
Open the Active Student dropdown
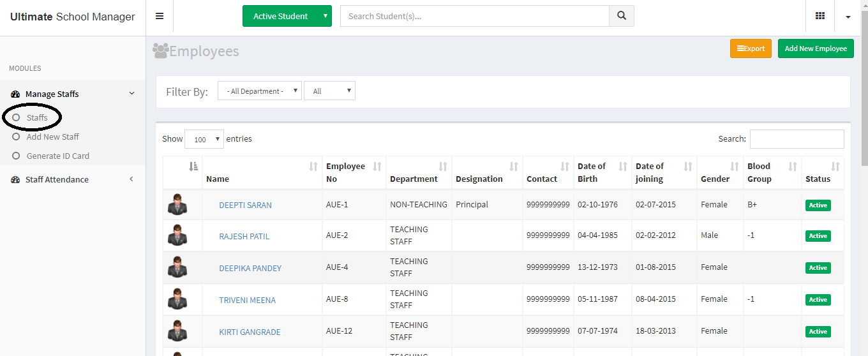point(287,16)
